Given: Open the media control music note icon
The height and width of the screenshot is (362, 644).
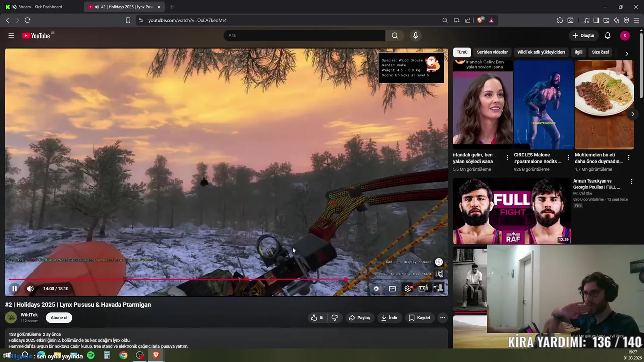Looking at the screenshot, I should [x=586, y=20].
